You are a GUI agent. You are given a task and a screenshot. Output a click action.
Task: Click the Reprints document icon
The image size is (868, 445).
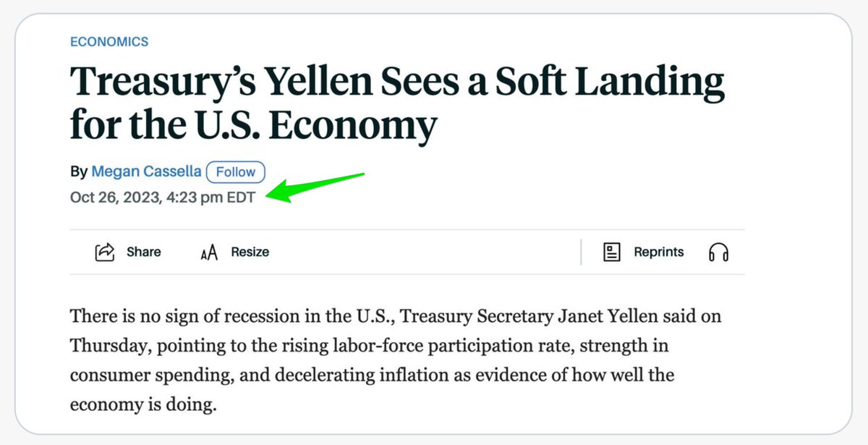click(612, 252)
